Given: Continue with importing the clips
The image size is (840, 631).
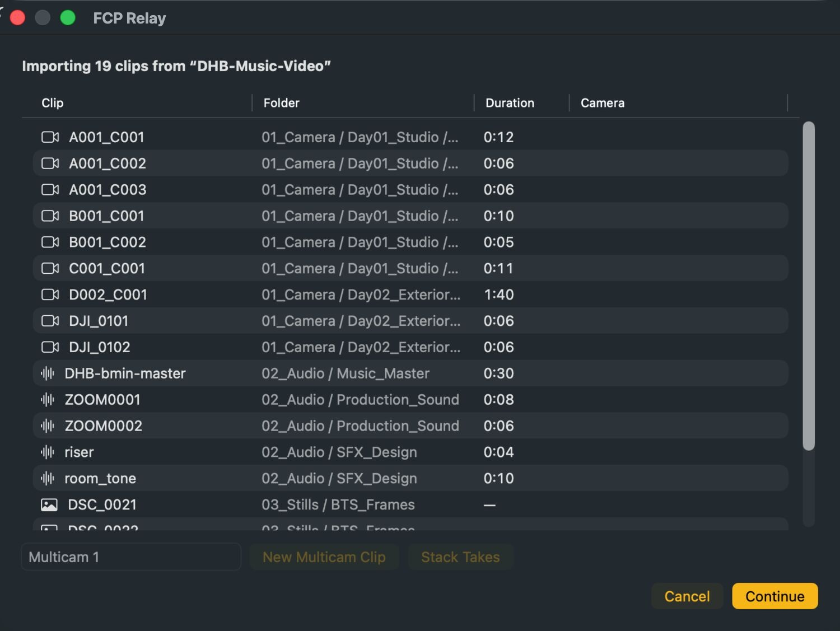Looking at the screenshot, I should 775,596.
